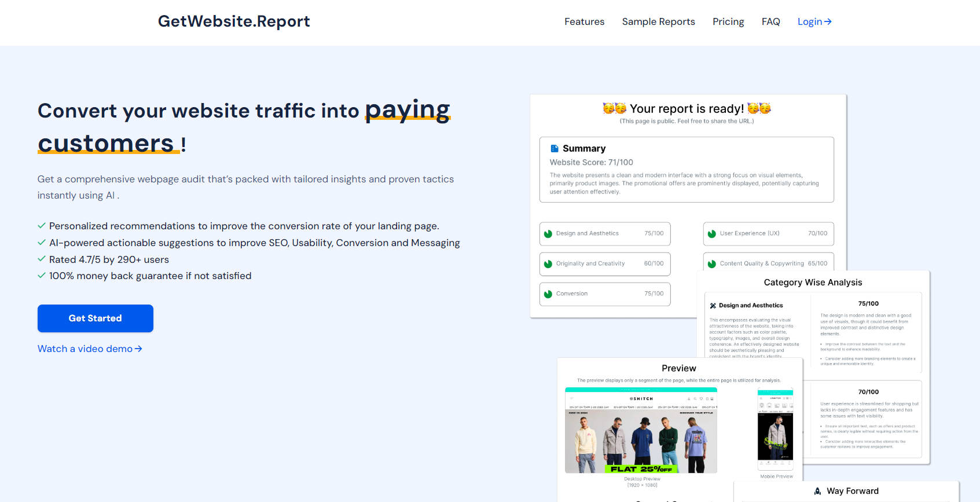Click the underlined word customers
The height and width of the screenshot is (502, 980).
click(x=106, y=143)
